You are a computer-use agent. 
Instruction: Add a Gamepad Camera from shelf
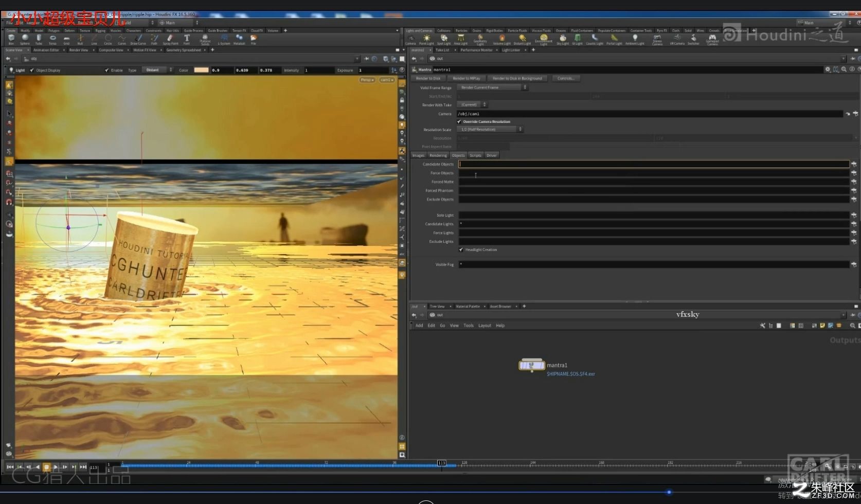click(712, 40)
